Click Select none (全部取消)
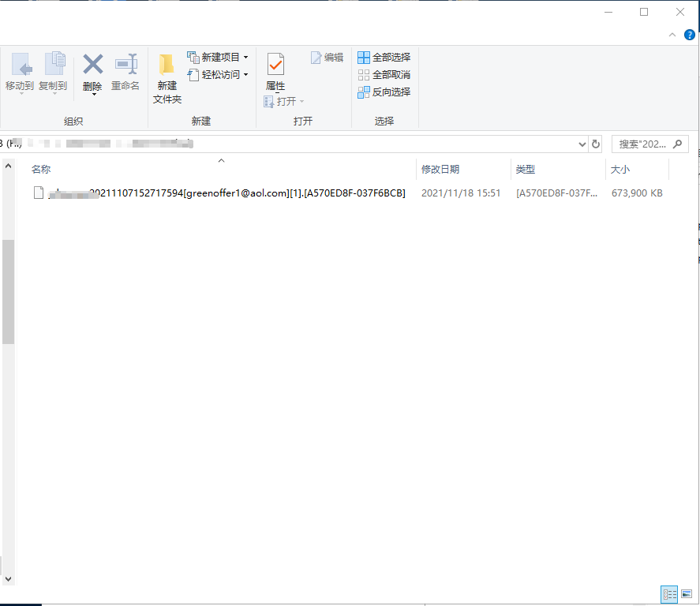Viewport: 700px width, 606px height. click(384, 75)
